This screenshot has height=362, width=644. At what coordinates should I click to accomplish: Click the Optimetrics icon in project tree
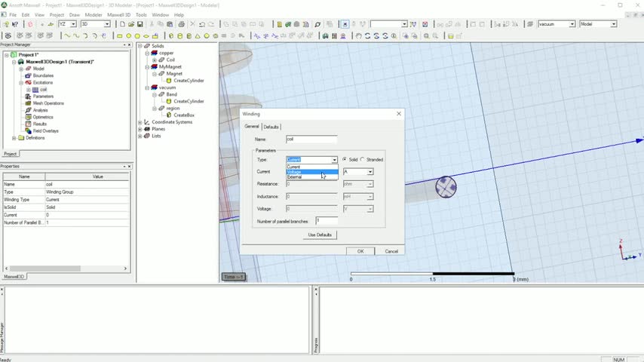tap(28, 117)
